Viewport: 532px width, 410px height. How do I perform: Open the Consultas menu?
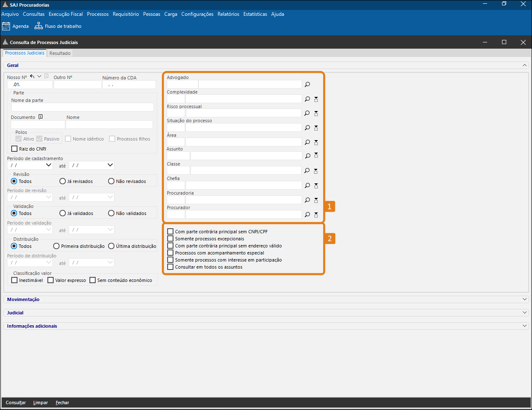34,14
